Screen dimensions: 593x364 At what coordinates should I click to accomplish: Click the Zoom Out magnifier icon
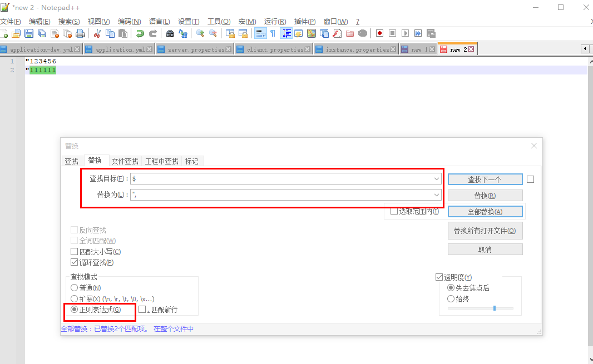213,34
